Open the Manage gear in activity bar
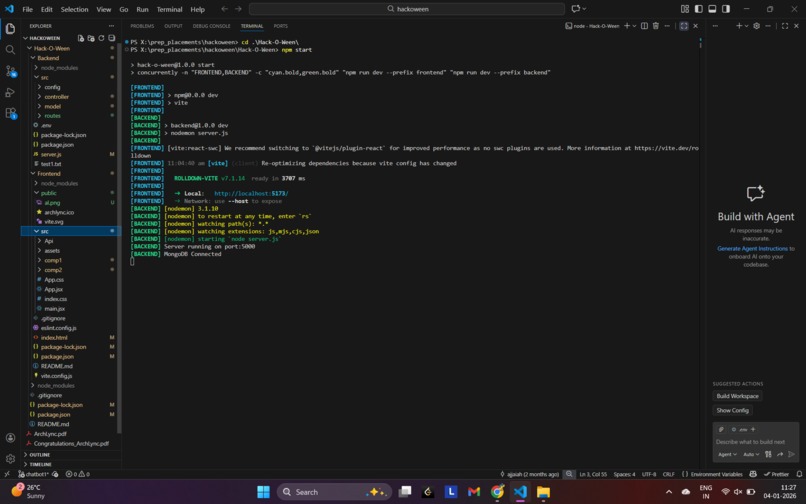The width and height of the screenshot is (806, 504). click(x=10, y=458)
